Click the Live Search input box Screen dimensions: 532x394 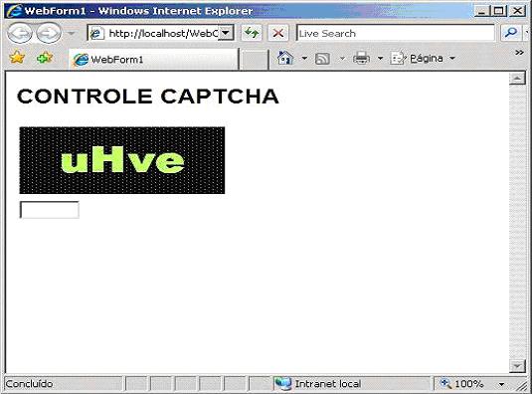coord(395,33)
